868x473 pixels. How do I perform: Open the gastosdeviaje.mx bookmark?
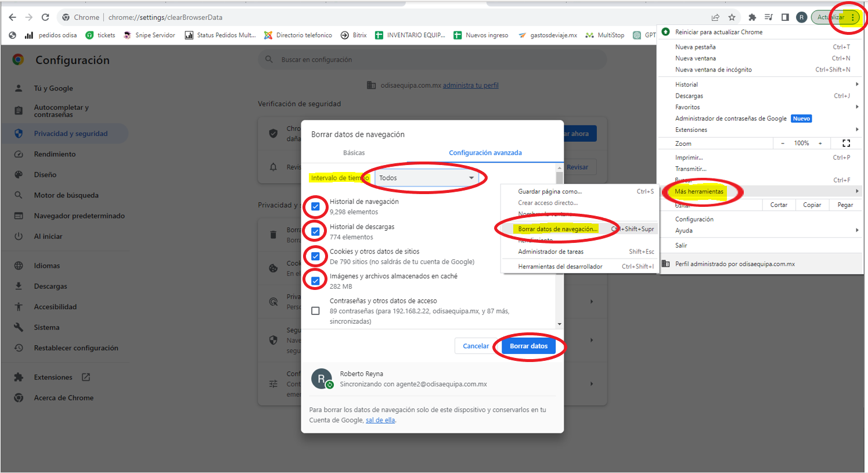click(x=548, y=35)
